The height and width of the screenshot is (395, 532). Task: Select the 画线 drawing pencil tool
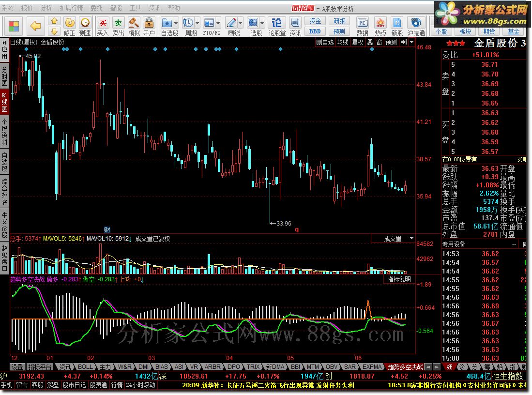coord(231,23)
